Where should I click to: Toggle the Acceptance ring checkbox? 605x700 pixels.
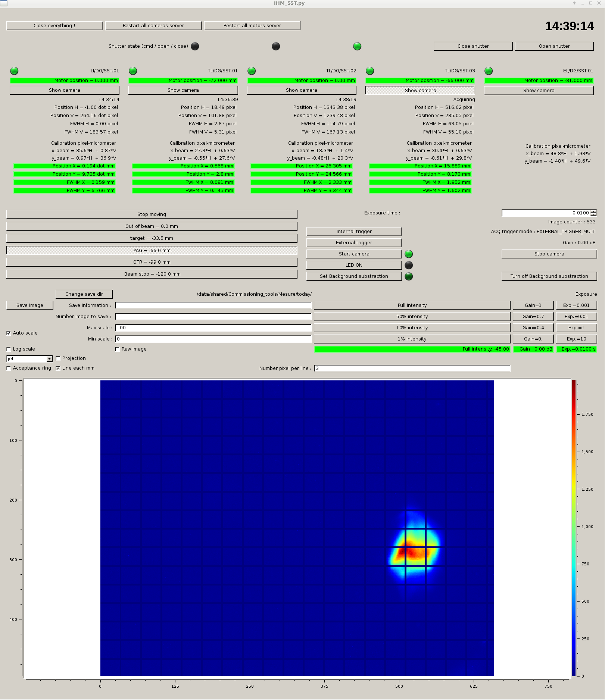pos(9,368)
